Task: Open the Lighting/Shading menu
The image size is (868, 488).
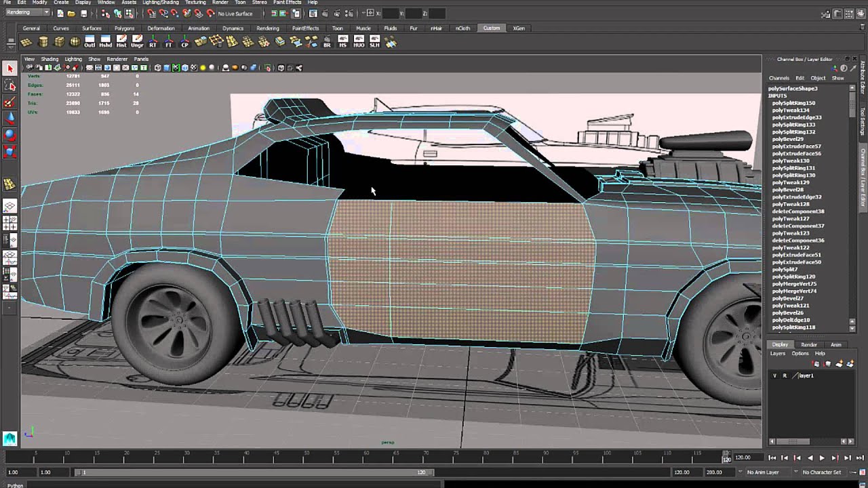Action: pyautogui.click(x=160, y=3)
